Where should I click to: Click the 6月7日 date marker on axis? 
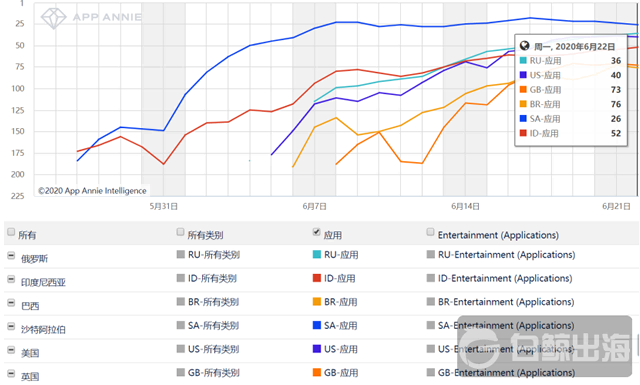point(314,207)
